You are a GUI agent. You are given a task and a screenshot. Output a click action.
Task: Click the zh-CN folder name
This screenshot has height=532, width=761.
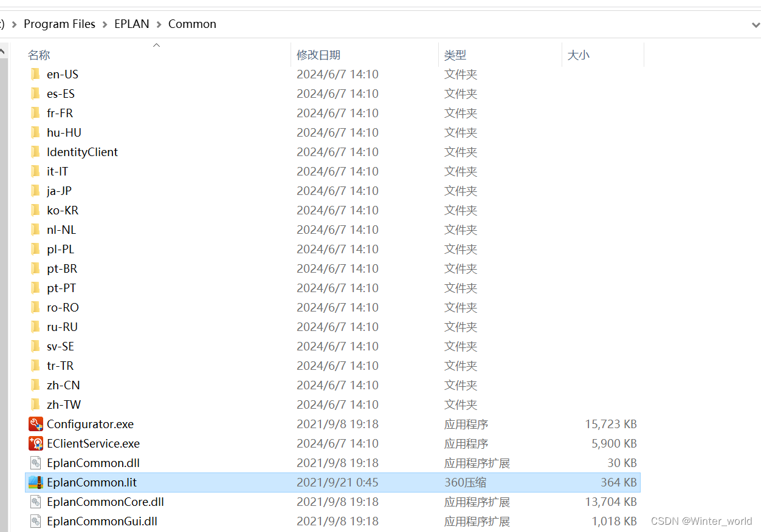point(63,385)
